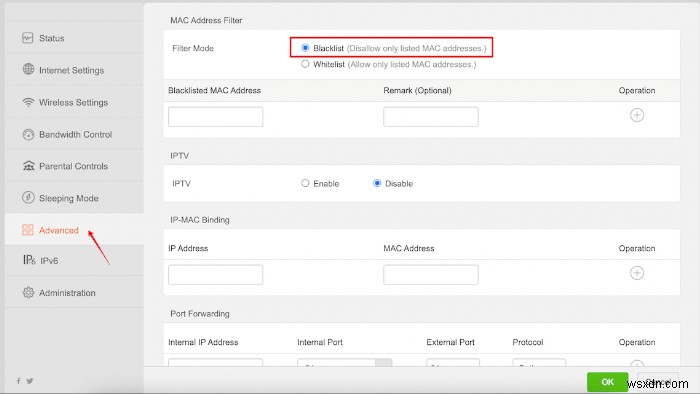This screenshot has height=394, width=700.
Task: Select the IPTV Disable option
Action: coord(377,183)
